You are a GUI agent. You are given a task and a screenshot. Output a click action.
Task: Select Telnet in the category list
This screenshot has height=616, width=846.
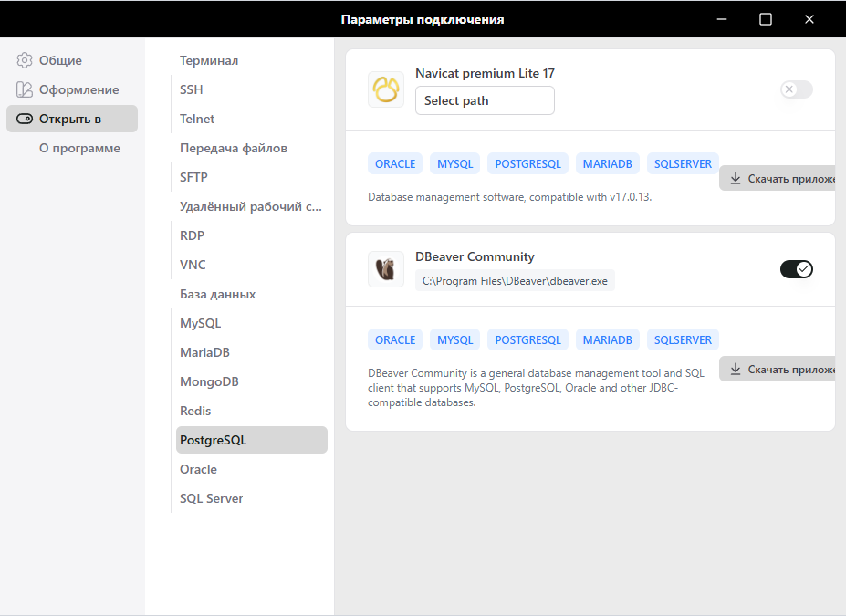251,119
